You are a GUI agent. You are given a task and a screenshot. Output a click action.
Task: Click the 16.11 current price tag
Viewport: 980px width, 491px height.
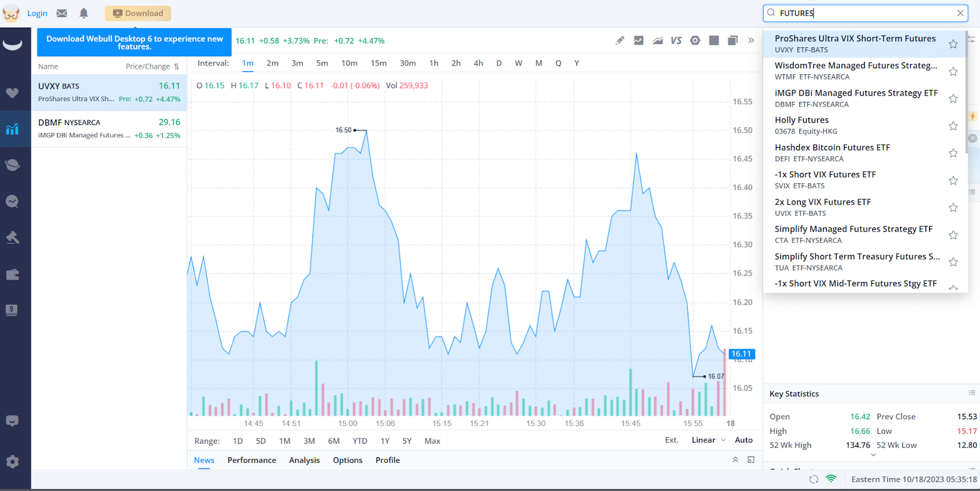tap(742, 354)
